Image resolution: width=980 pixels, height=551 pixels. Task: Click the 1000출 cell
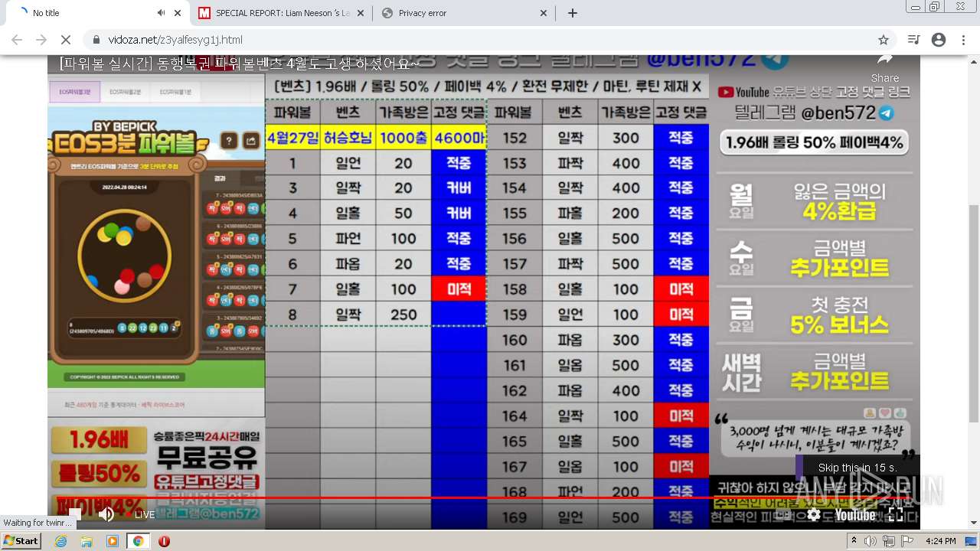point(403,138)
